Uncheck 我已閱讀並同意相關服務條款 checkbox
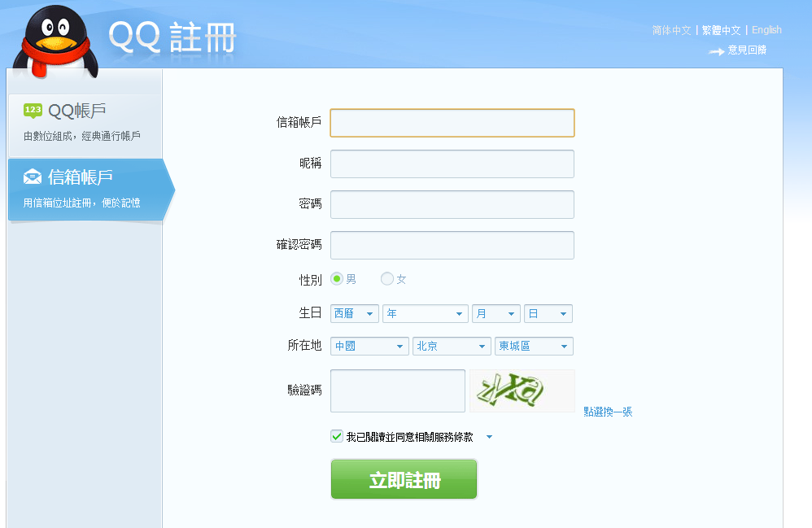The height and width of the screenshot is (528, 812). point(337,436)
